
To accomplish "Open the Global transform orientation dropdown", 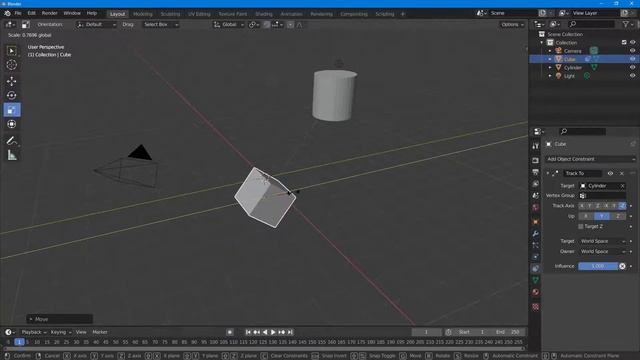I will [229, 24].
